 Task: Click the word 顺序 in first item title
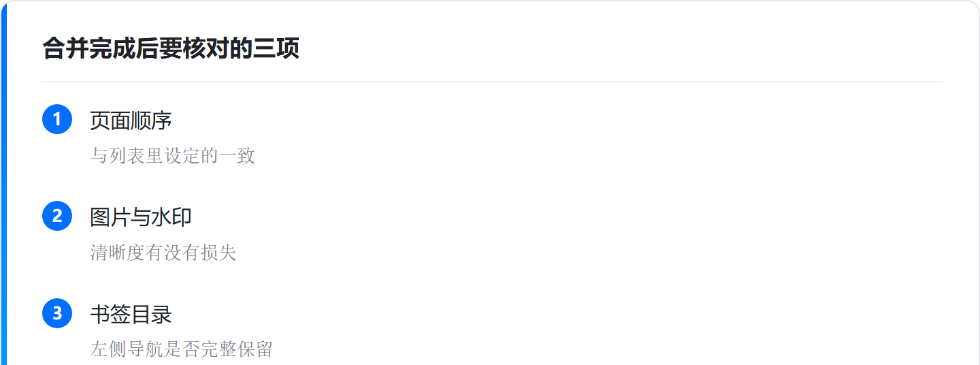151,121
